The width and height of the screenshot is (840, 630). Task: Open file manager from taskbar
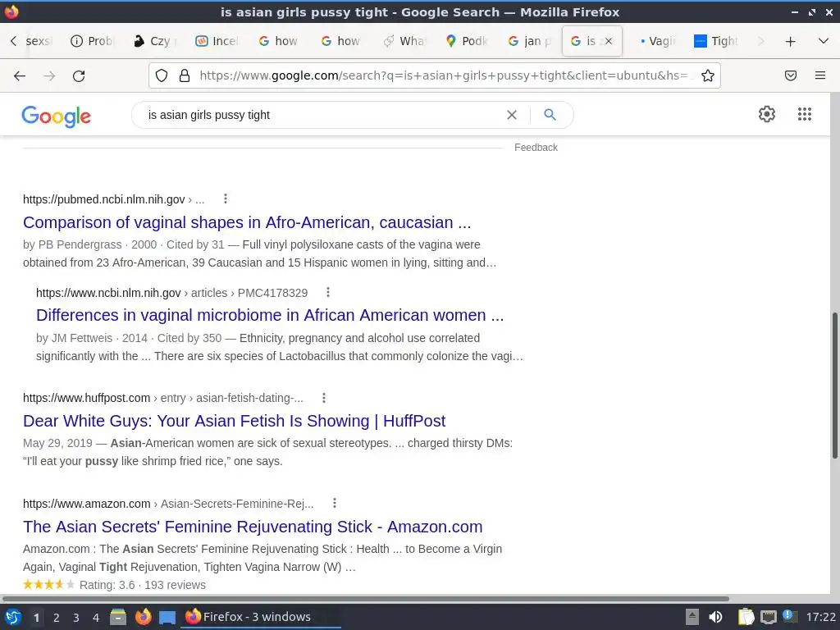[118, 617]
